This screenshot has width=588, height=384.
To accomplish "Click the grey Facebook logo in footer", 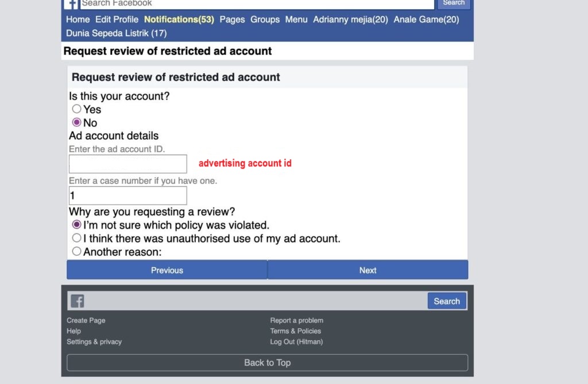I will (78, 301).
